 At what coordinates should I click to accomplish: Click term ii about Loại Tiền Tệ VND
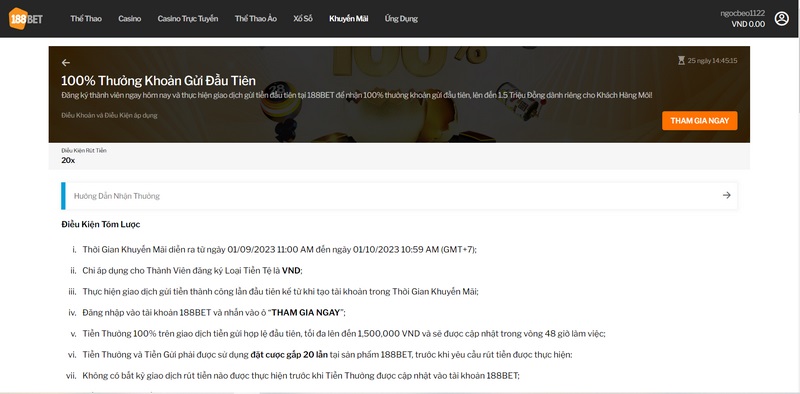point(192,270)
